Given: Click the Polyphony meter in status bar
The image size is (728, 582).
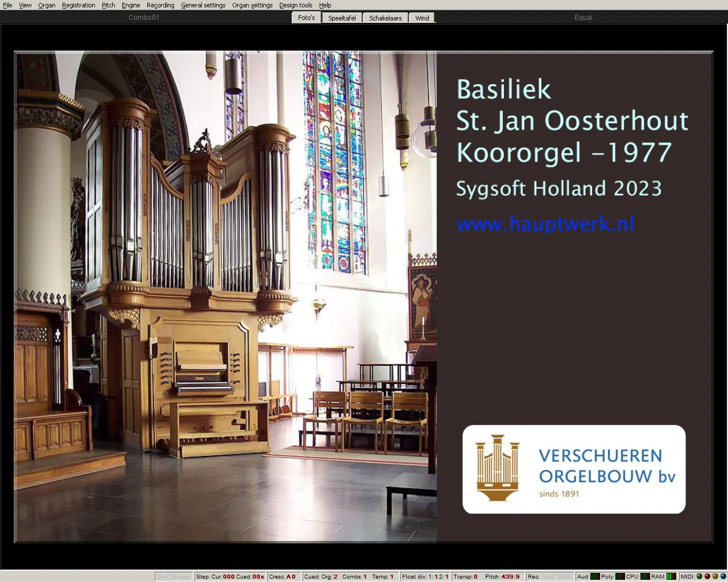Looking at the screenshot, I should point(620,576).
